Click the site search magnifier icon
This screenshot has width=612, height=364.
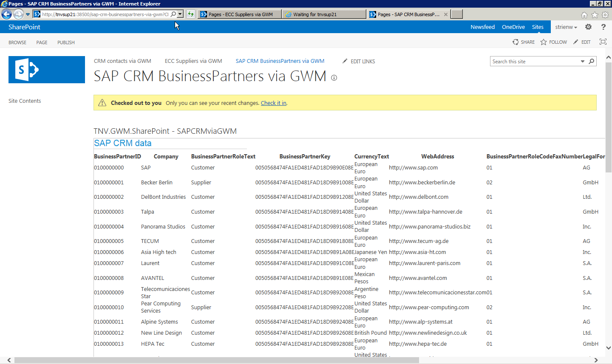point(591,62)
